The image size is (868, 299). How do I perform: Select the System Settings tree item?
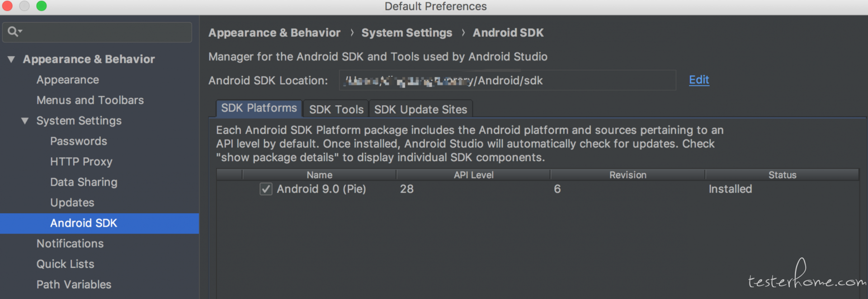click(x=79, y=121)
